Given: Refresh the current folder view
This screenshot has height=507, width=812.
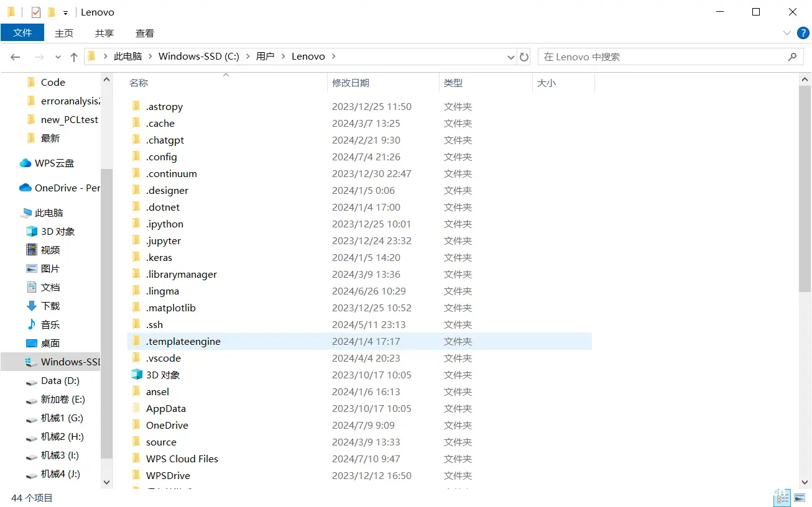Looking at the screenshot, I should pyautogui.click(x=524, y=57).
